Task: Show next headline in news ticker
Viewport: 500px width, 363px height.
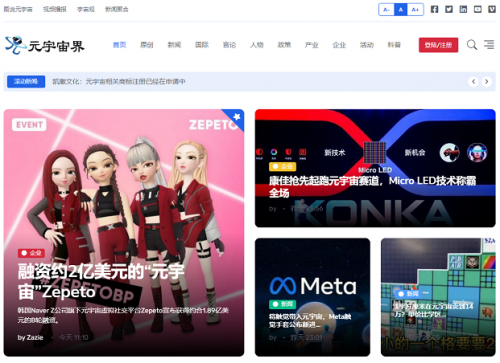Action: [487, 81]
